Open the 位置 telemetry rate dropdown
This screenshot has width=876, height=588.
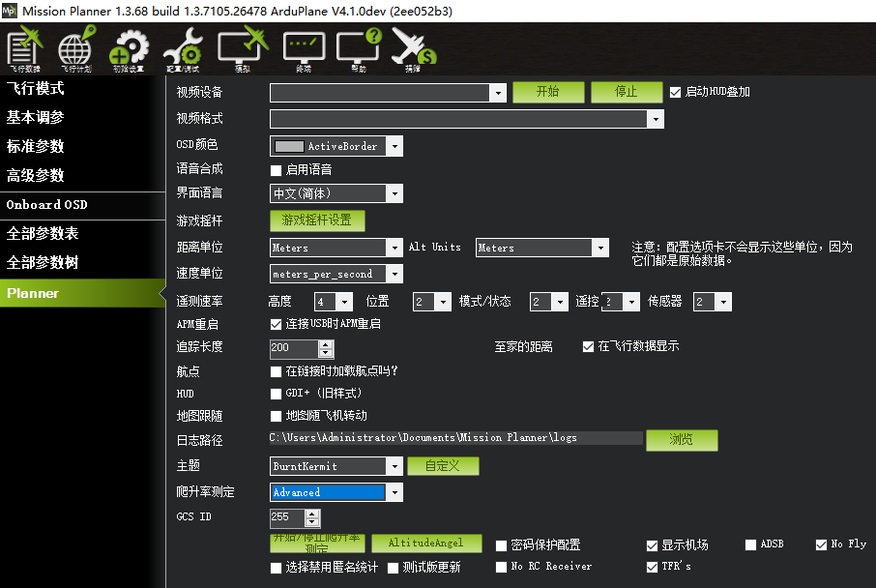[443, 302]
